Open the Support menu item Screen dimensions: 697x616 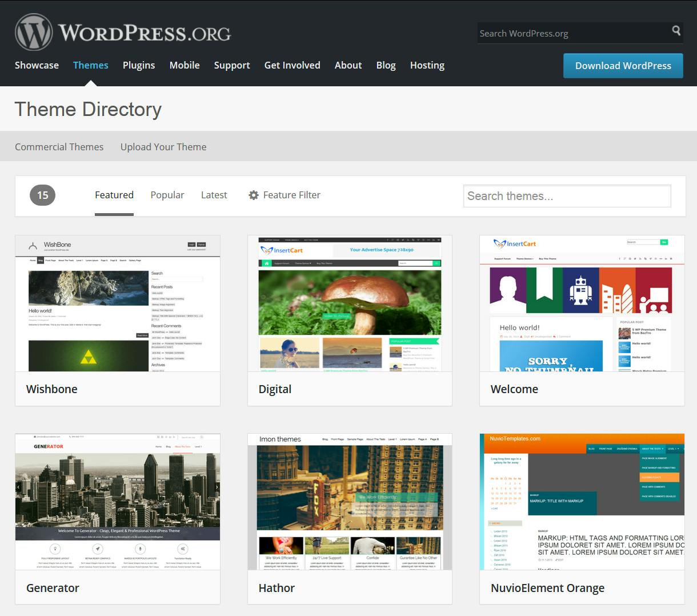coord(232,65)
